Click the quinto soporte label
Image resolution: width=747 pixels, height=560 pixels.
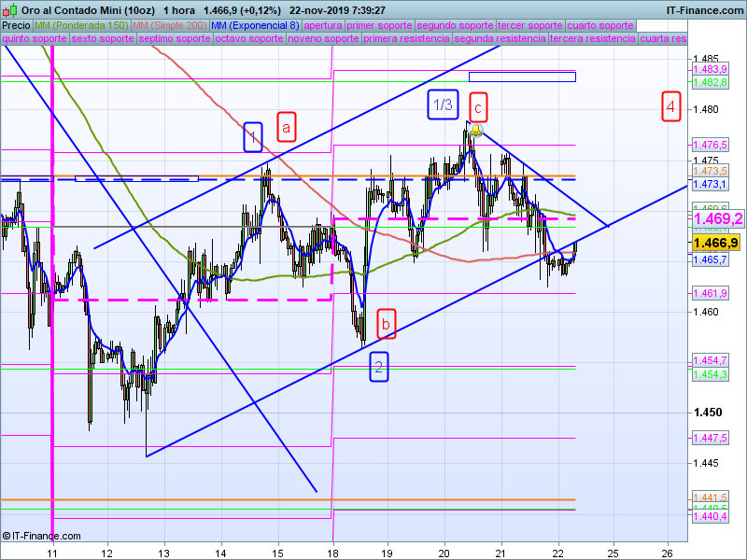point(35,38)
